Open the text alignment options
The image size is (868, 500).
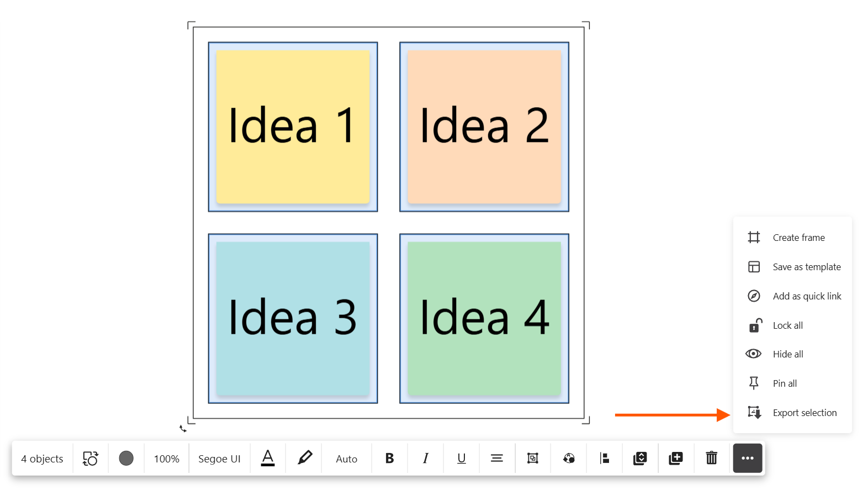pos(497,458)
